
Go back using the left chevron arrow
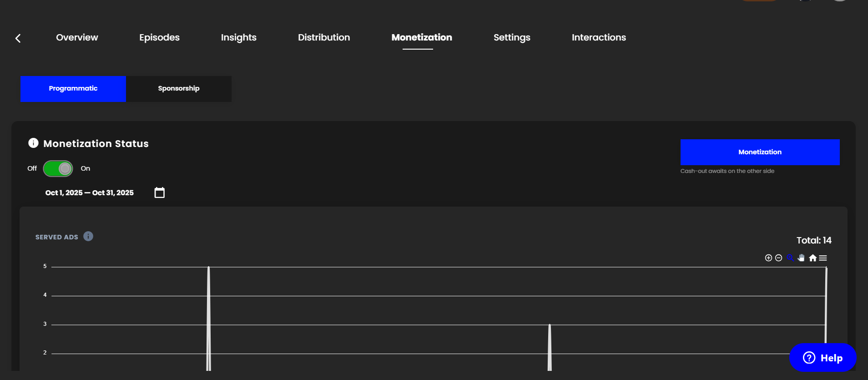click(18, 38)
